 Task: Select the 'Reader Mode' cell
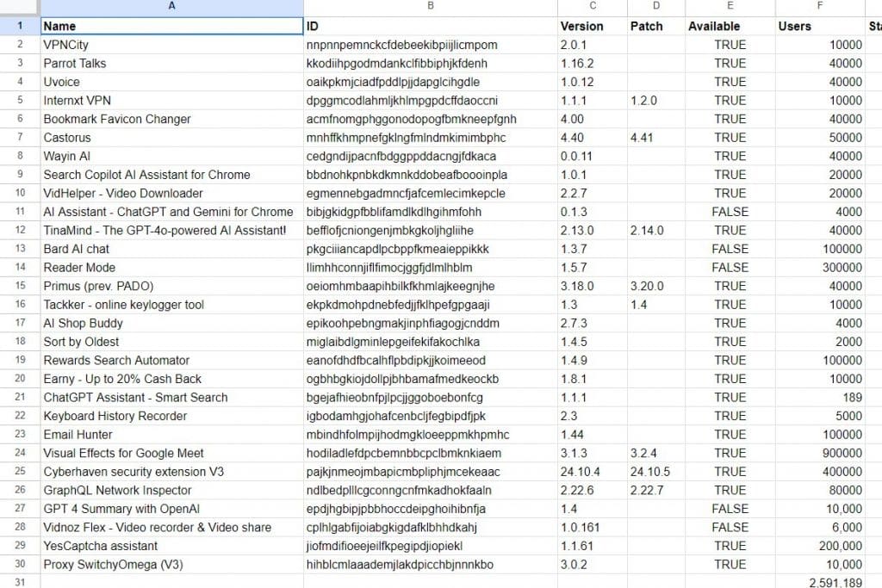click(171, 267)
